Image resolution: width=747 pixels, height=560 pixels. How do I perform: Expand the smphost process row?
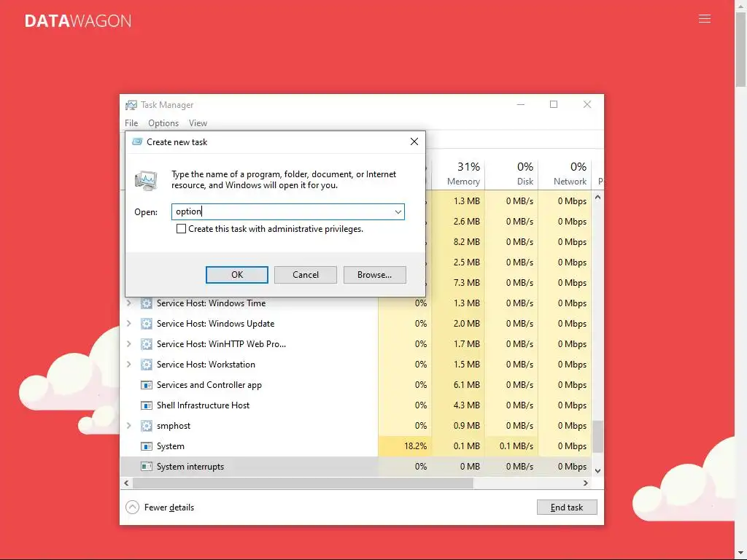(x=128, y=426)
